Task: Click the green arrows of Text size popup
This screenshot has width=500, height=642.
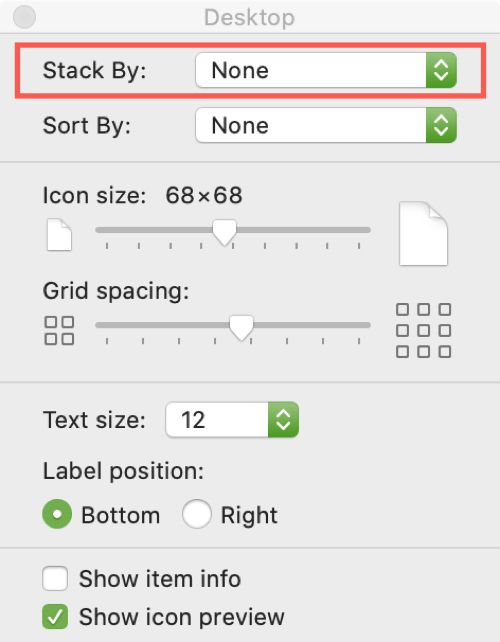Action: pos(283,420)
